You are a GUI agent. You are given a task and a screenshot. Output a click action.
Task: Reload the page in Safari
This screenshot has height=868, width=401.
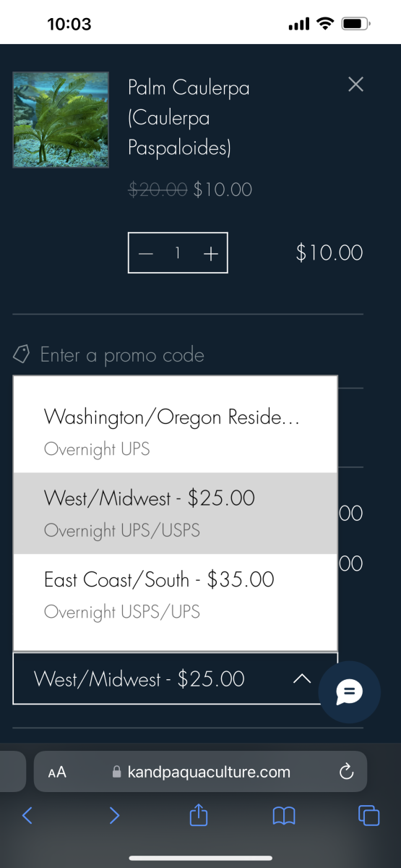pyautogui.click(x=346, y=771)
